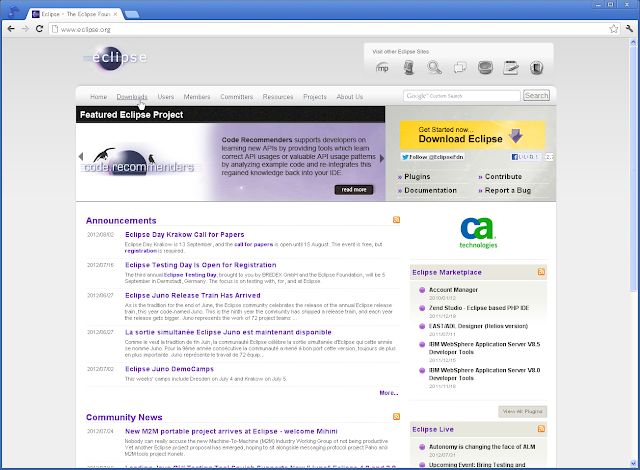
Task: Close the Eclipse browser tab
Action: point(116,14)
